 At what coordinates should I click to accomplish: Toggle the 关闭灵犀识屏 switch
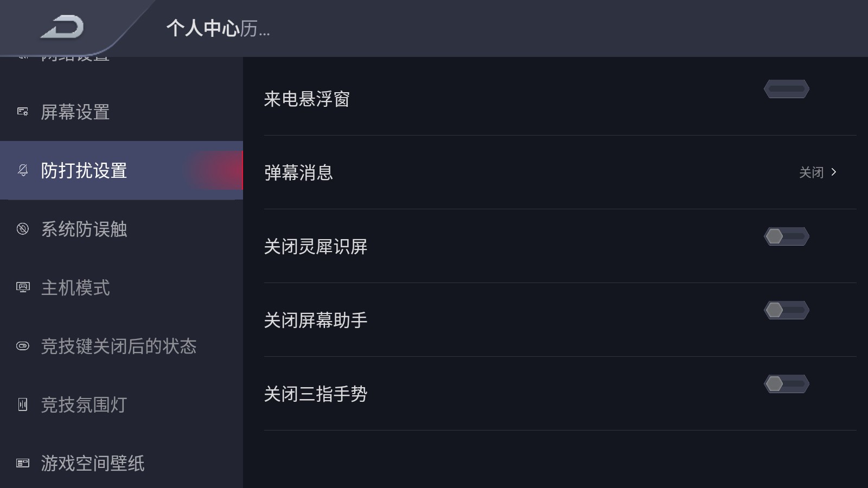click(x=786, y=236)
